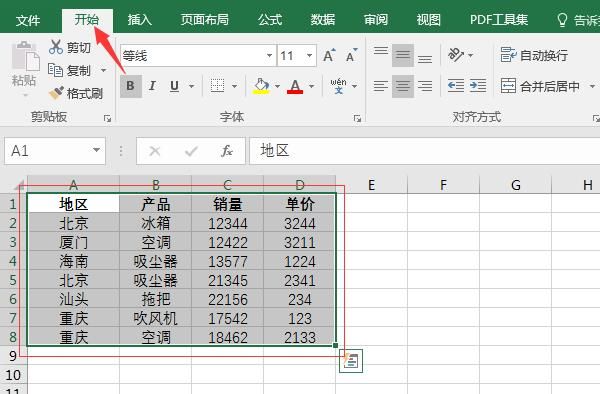The height and width of the screenshot is (394, 600).
Task: Select cell with value 3244
Action: point(300,223)
